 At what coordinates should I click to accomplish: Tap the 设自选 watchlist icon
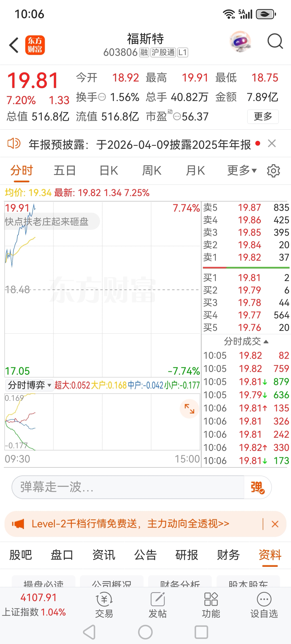[264, 604]
